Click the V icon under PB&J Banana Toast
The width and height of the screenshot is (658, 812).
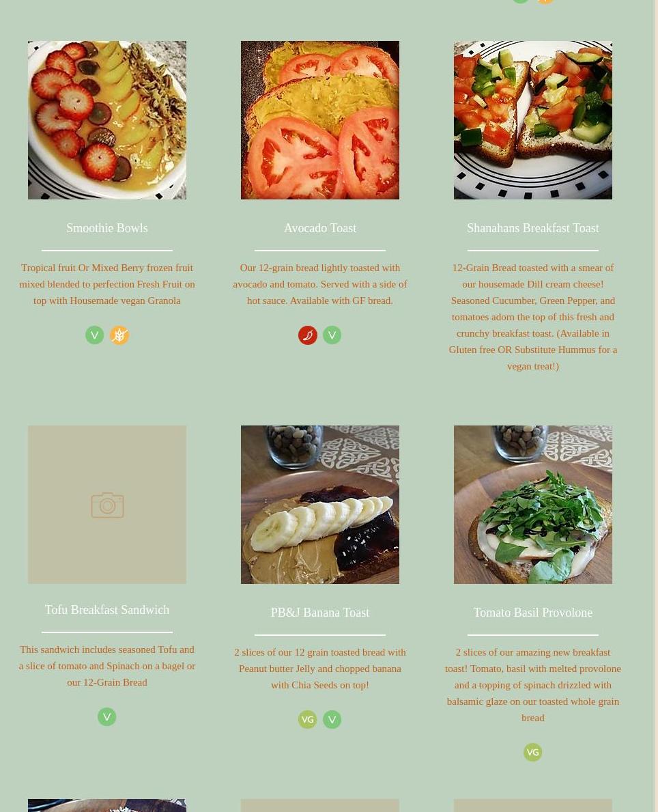tap(332, 719)
